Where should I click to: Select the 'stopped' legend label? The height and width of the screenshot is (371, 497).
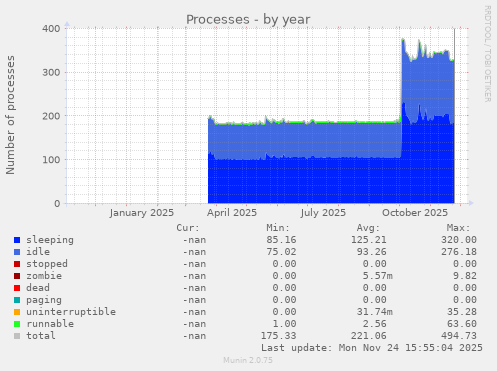coord(47,264)
